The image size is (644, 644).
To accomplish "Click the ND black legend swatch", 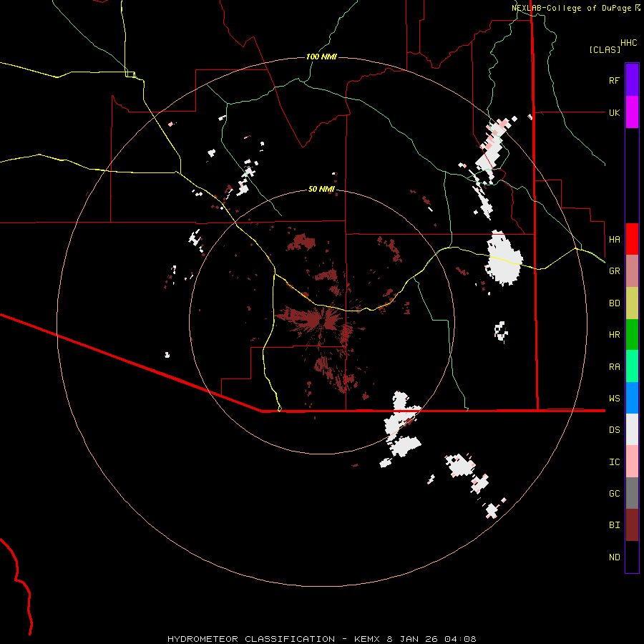I will point(632,557).
